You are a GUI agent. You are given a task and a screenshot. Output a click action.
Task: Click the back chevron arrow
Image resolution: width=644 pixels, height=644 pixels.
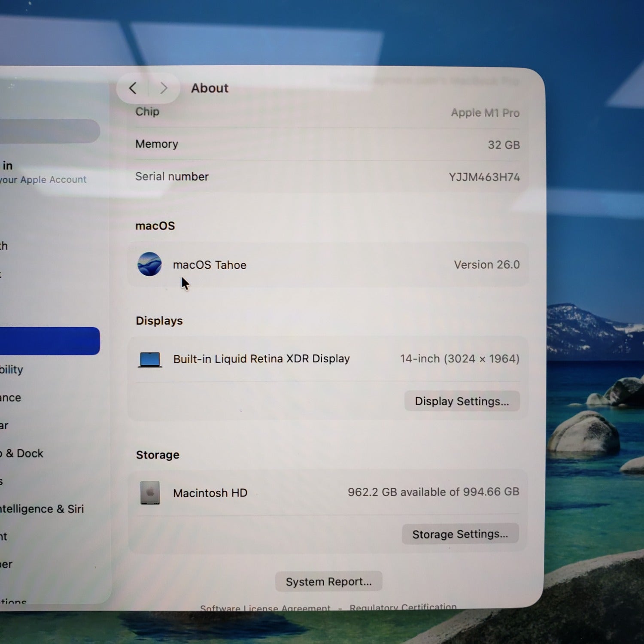click(133, 88)
